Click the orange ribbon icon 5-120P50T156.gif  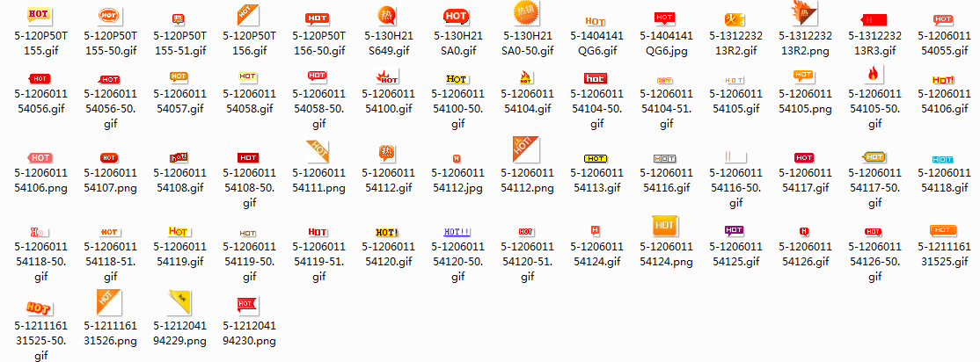(247, 15)
